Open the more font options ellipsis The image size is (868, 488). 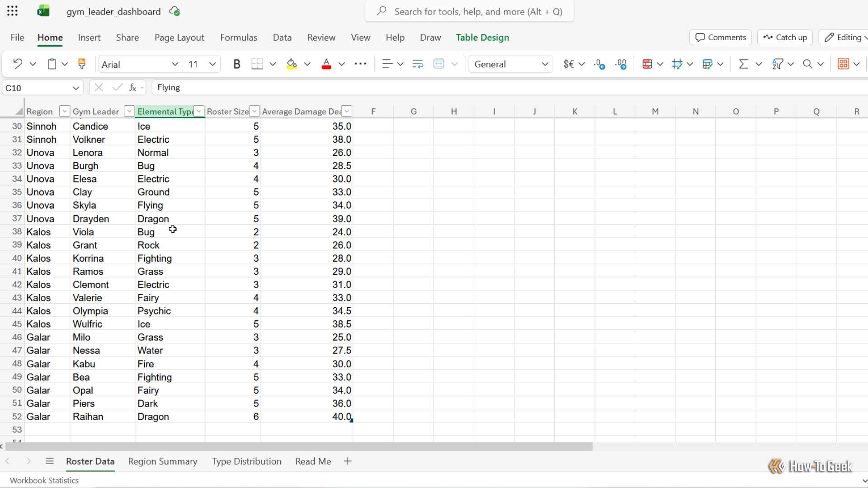point(360,64)
